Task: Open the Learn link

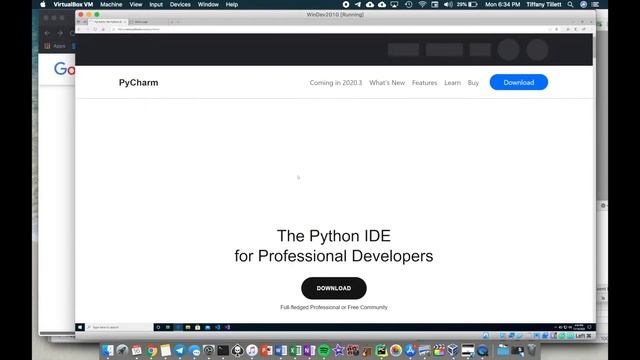Action: pyautogui.click(x=452, y=83)
